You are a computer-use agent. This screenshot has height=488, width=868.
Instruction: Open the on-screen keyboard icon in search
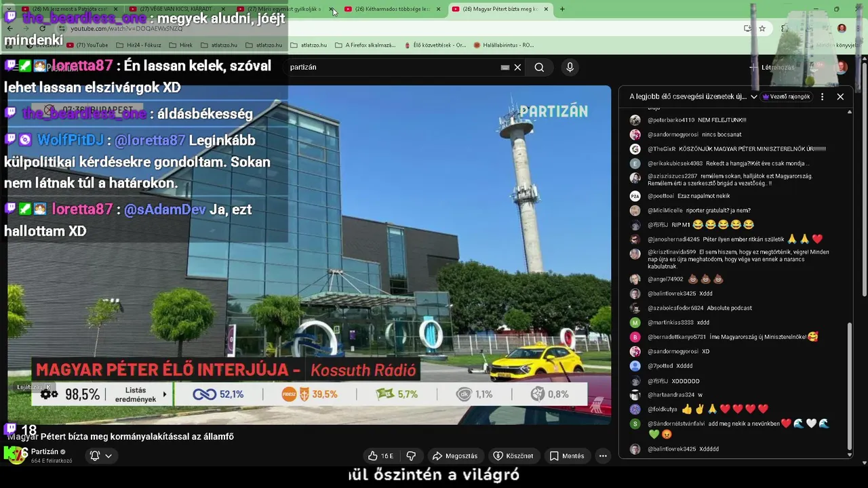[x=505, y=67]
